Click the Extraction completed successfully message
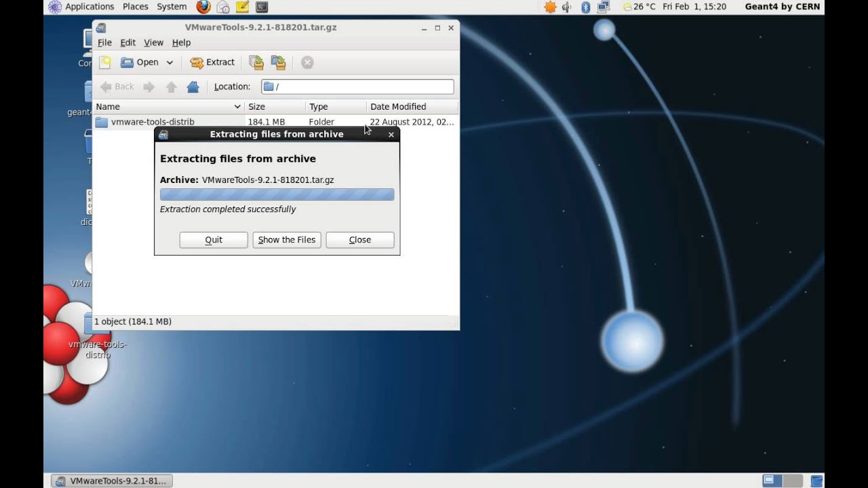The height and width of the screenshot is (488, 868). (228, 209)
